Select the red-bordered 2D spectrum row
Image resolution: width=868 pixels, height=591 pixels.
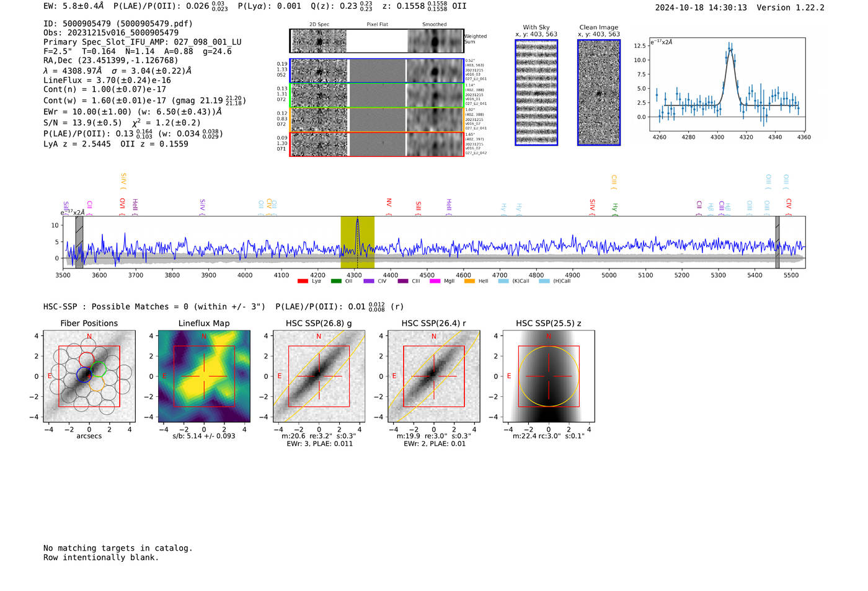point(377,144)
